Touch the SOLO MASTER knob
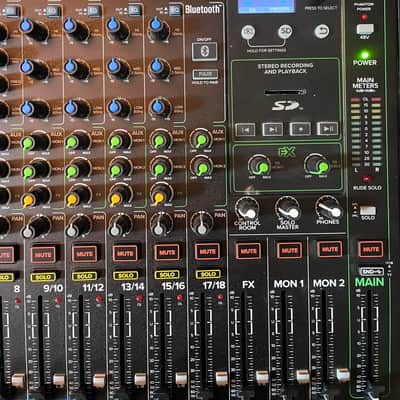Viewport: 400px width, 400px height. coord(288,208)
